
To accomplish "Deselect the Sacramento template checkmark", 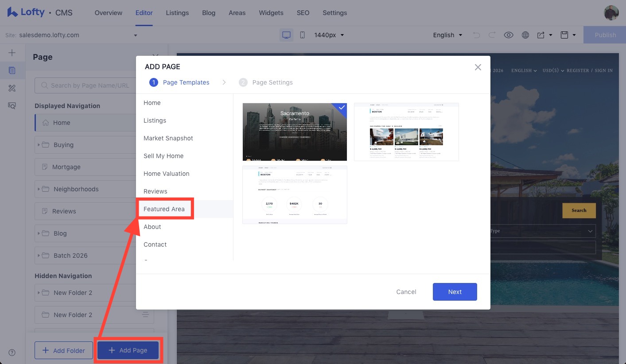I will click(341, 107).
